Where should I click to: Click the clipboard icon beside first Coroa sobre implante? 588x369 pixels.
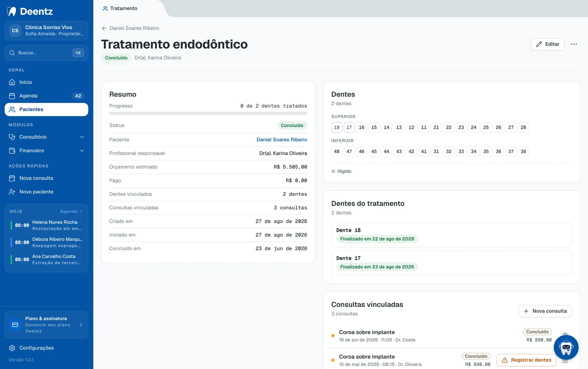point(565,335)
